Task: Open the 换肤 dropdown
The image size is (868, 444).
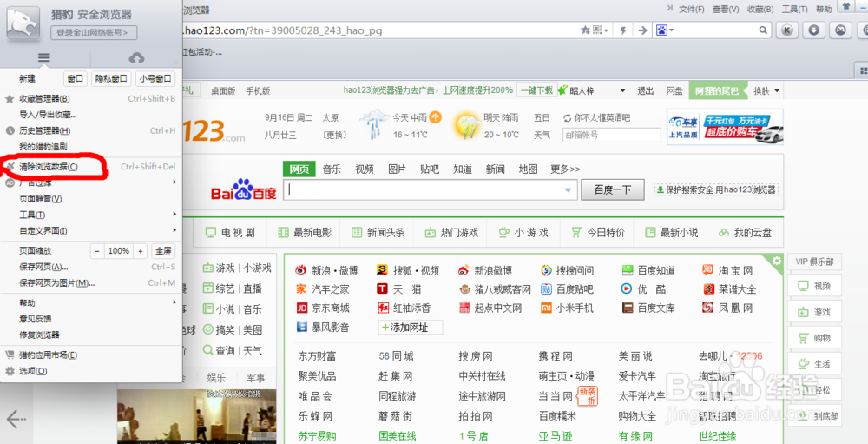Action: 766,91
